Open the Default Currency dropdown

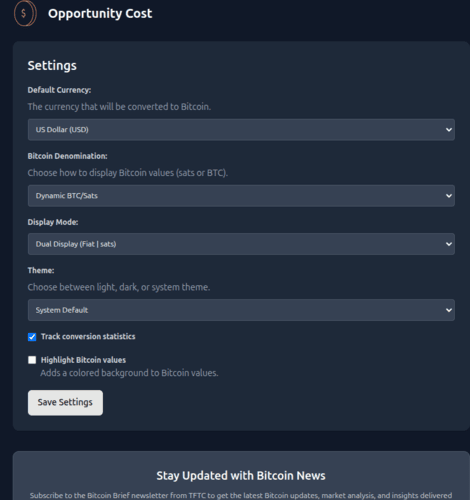[x=241, y=130]
